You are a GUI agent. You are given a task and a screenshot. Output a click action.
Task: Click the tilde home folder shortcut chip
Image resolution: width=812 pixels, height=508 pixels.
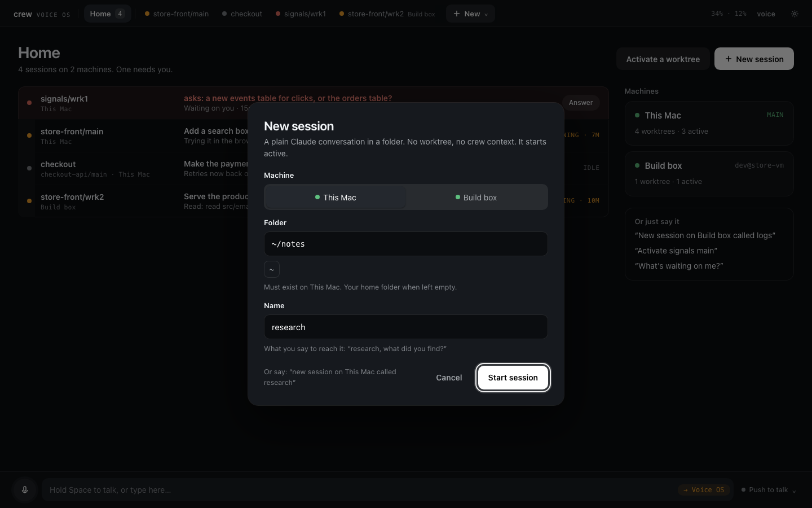[x=272, y=269]
